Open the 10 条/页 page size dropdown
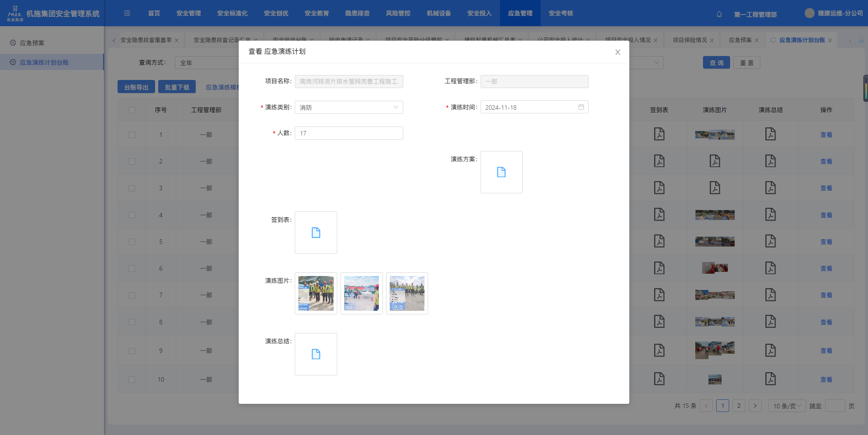The height and width of the screenshot is (435, 868). coord(787,406)
